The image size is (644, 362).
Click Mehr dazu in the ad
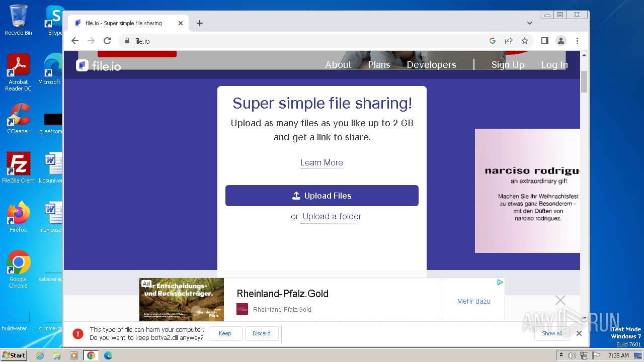473,301
